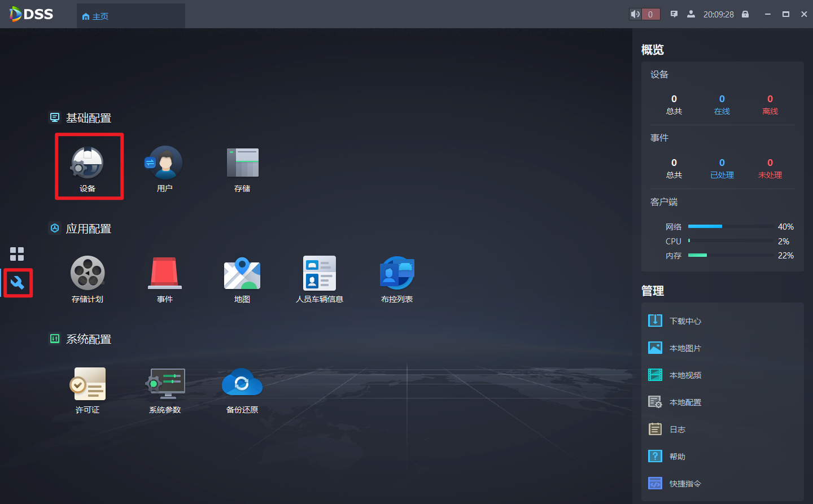
Task: Click the lock screen padlock icon
Action: coord(745,14)
